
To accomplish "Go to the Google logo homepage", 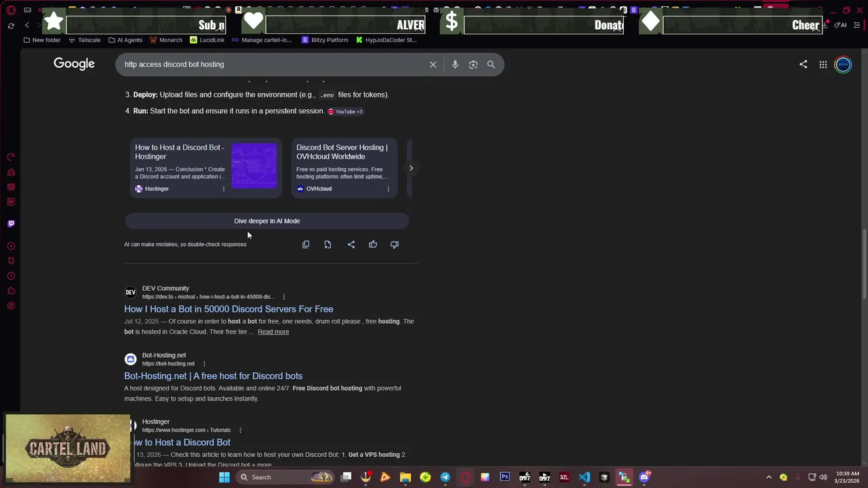I will pyautogui.click(x=74, y=64).
